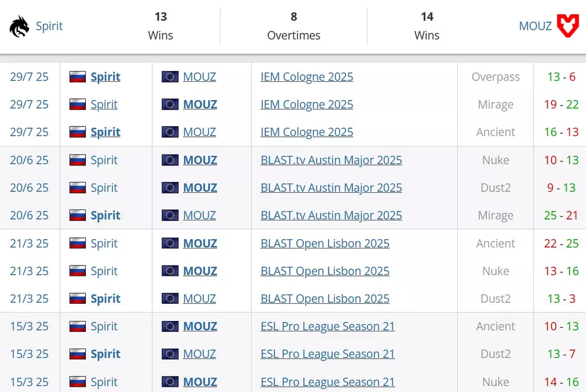Open the bold MOUZ link in the 19 - 22 row
Image resolution: width=586 pixels, height=392 pixels.
coord(200,104)
